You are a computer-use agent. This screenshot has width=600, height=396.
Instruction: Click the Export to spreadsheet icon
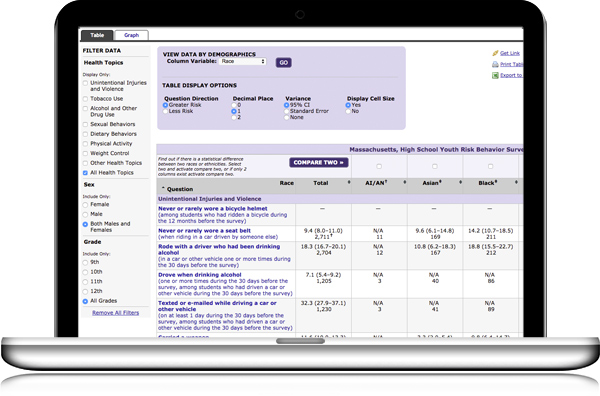495,75
